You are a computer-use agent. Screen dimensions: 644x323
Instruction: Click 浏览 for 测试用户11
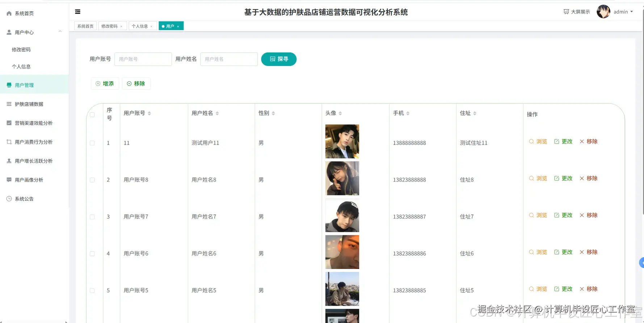coord(538,141)
